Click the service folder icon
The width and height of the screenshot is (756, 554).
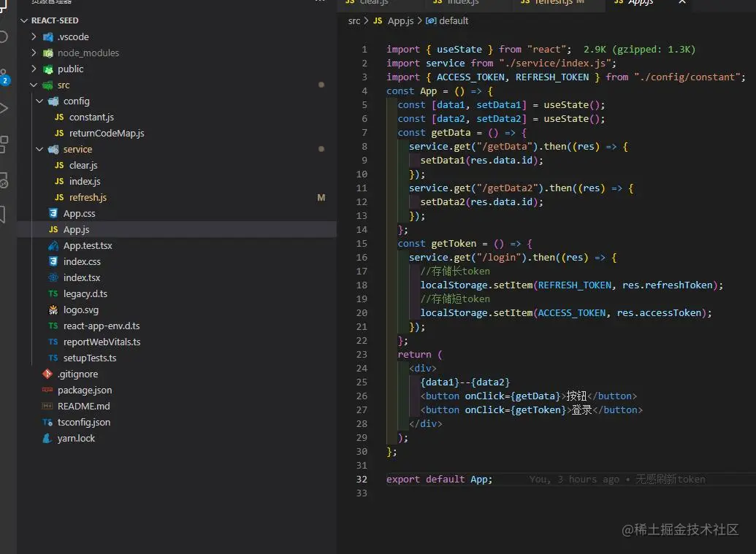pyautogui.click(x=53, y=150)
